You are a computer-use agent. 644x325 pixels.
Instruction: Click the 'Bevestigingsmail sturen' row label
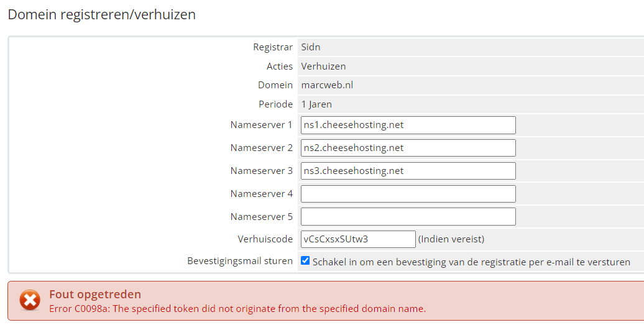[x=240, y=261]
